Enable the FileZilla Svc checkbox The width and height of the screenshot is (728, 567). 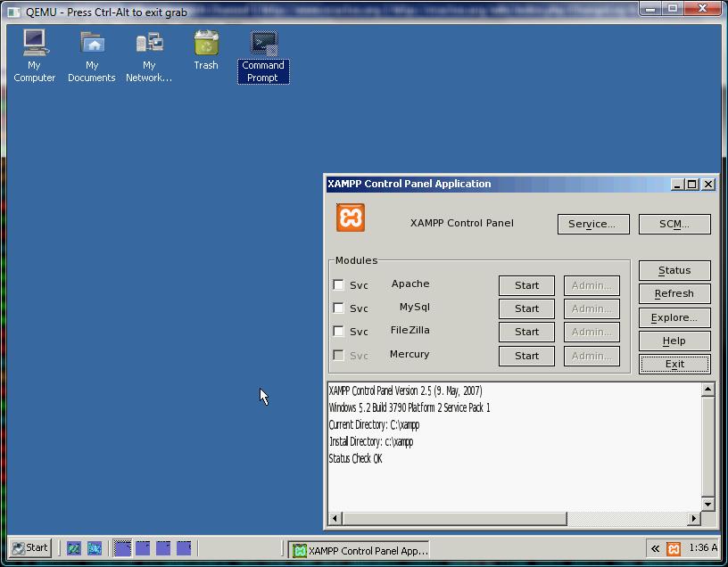[338, 332]
